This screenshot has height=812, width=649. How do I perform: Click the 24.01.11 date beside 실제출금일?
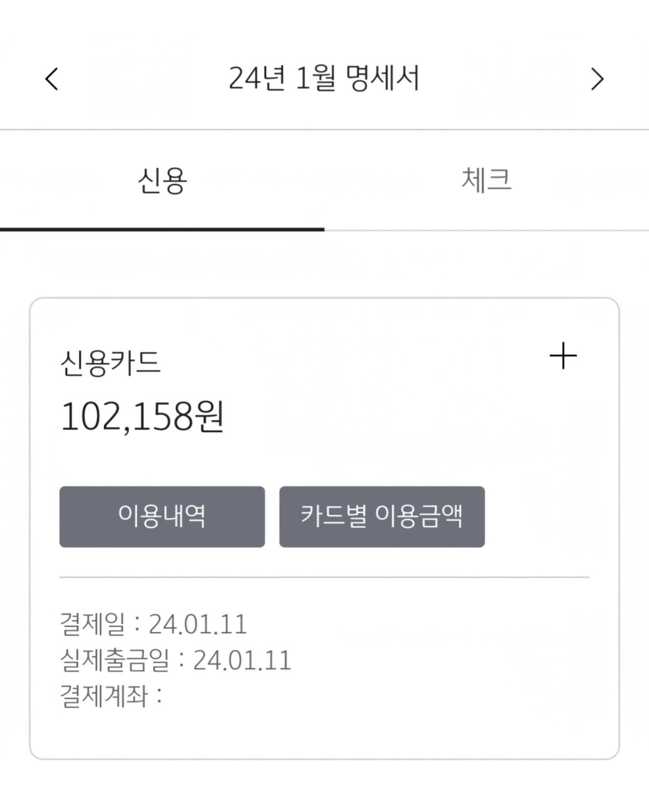point(242,660)
